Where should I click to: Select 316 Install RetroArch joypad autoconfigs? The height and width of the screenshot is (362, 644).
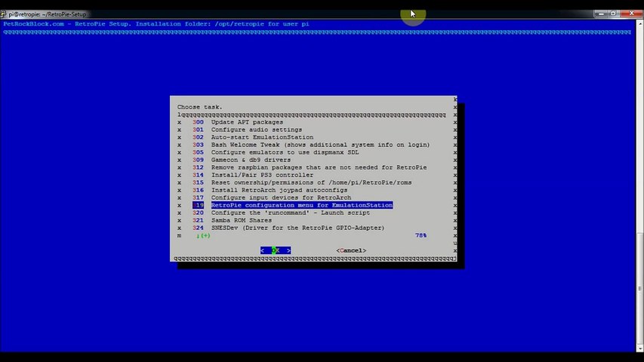click(x=270, y=190)
